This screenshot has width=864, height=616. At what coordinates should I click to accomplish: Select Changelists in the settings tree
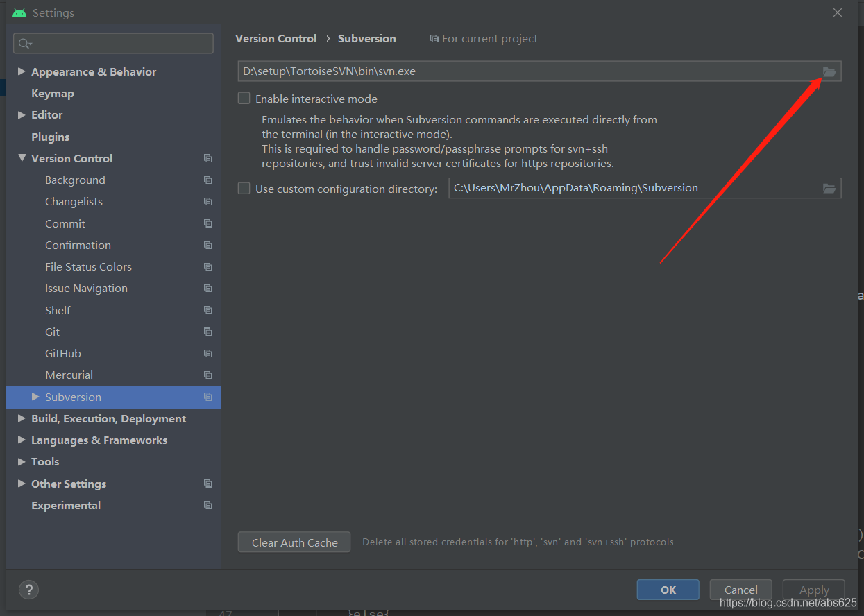click(x=74, y=201)
